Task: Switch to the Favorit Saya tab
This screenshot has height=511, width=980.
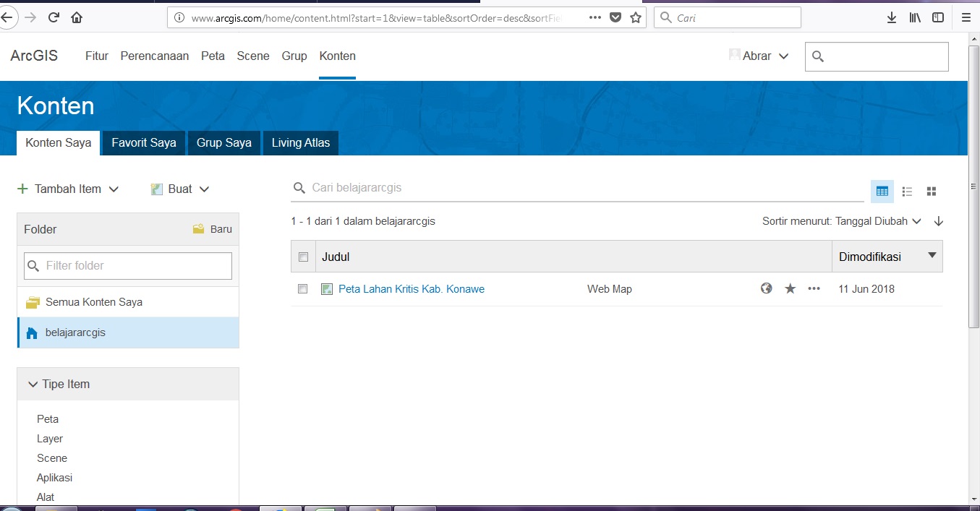Action: point(142,142)
